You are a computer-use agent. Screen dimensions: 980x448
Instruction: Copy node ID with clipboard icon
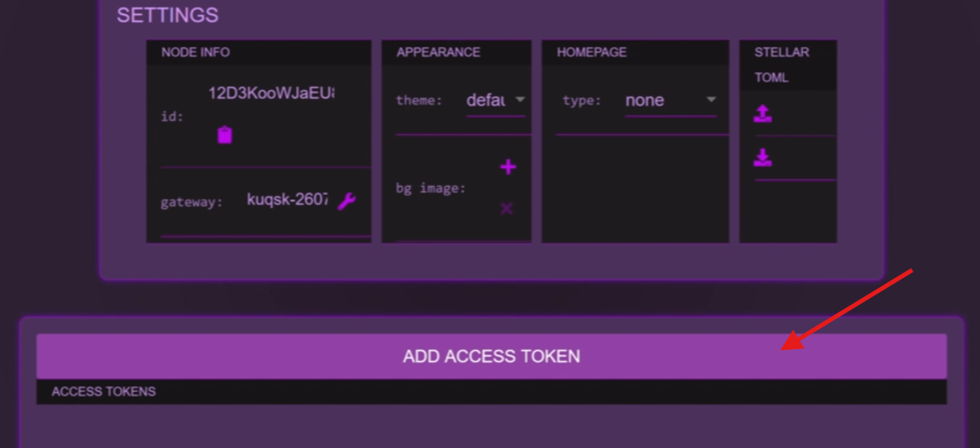point(225,135)
